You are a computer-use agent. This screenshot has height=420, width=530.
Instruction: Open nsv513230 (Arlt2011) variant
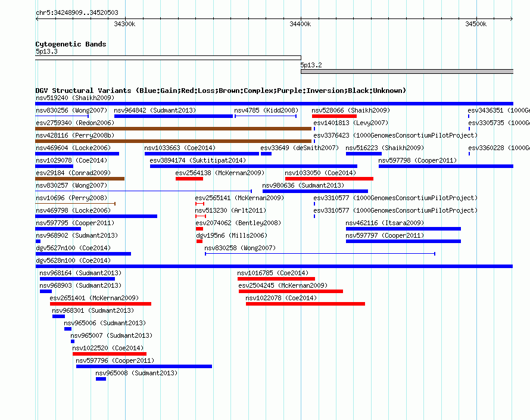(230, 210)
